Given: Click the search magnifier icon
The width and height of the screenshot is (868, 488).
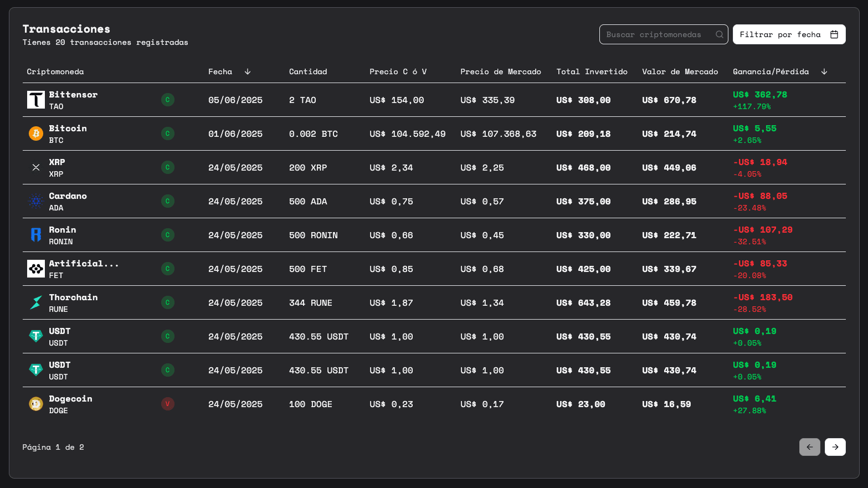Looking at the screenshot, I should click(719, 34).
